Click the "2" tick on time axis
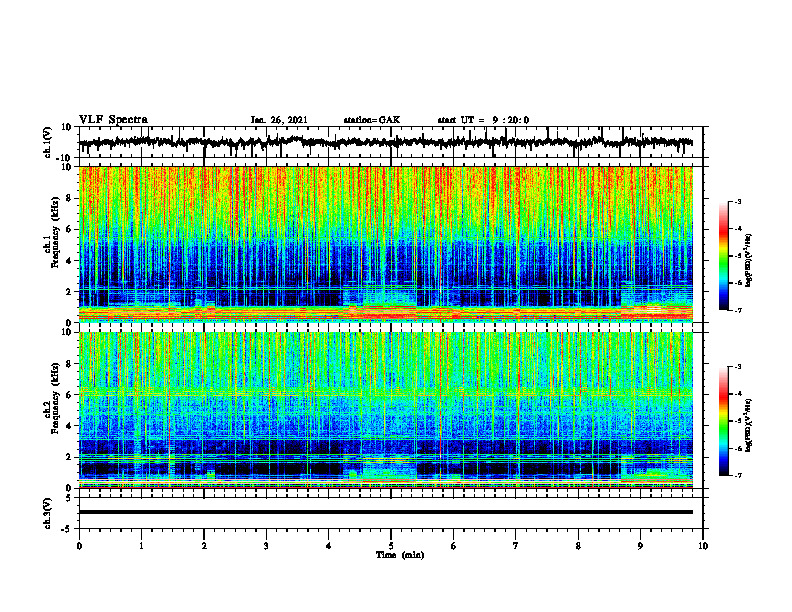The width and height of the screenshot is (792, 612). click(x=204, y=546)
